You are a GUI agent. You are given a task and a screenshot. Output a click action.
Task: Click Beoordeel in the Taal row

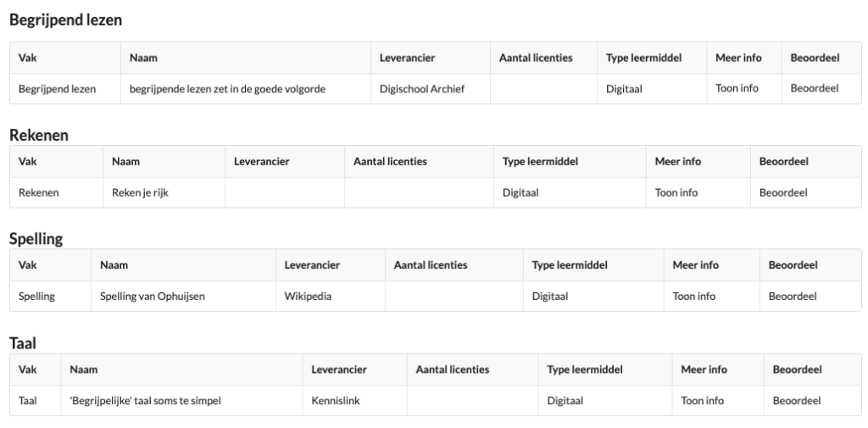pos(797,400)
